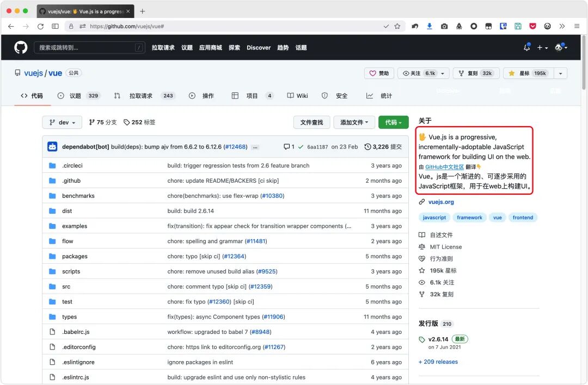Open a new browser tab with plus
This screenshot has width=588, height=385.
pyautogui.click(x=142, y=11)
